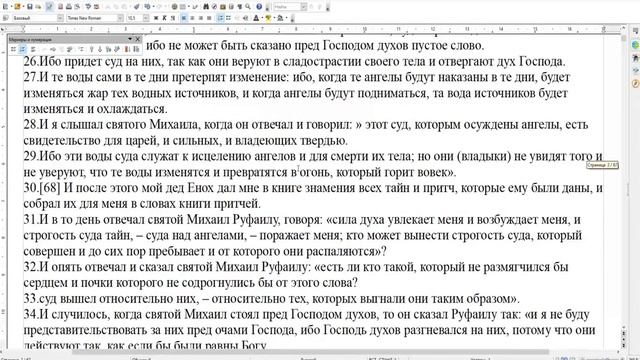The image size is (640, 360).
Task: Expand the paragraph style dropdown arrow
Action: 60,18
